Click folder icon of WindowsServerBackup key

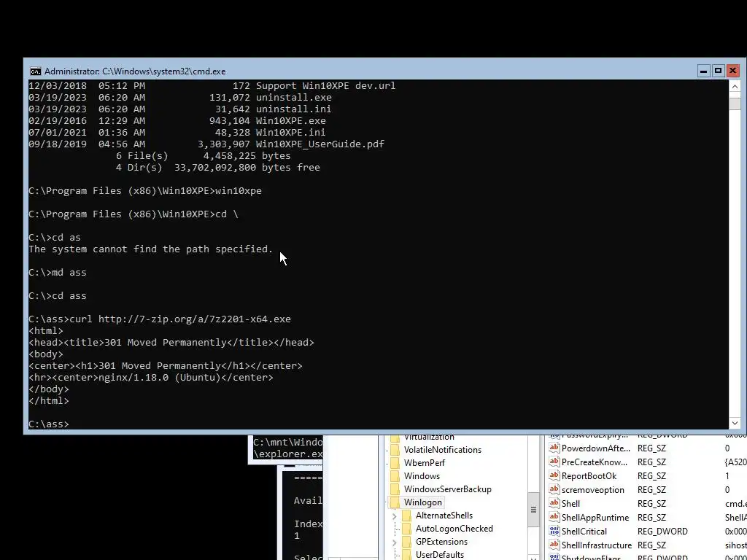tap(395, 489)
